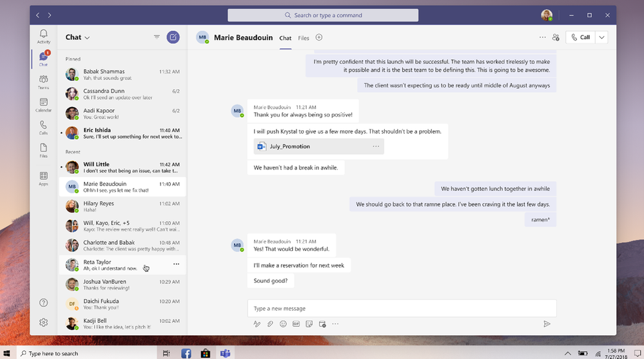Image resolution: width=644 pixels, height=359 pixels.
Task: Open the Calendar
Action: point(44,105)
